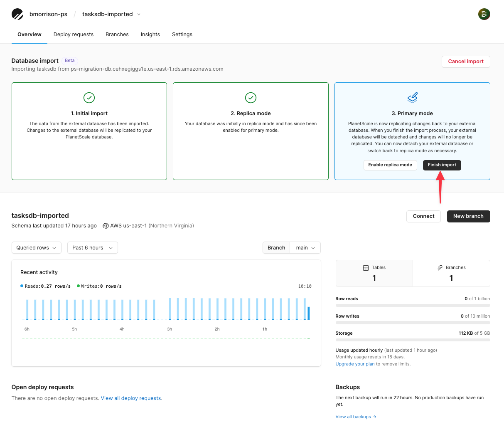Click the 3h axis label on chart
504x432 pixels.
click(170, 329)
